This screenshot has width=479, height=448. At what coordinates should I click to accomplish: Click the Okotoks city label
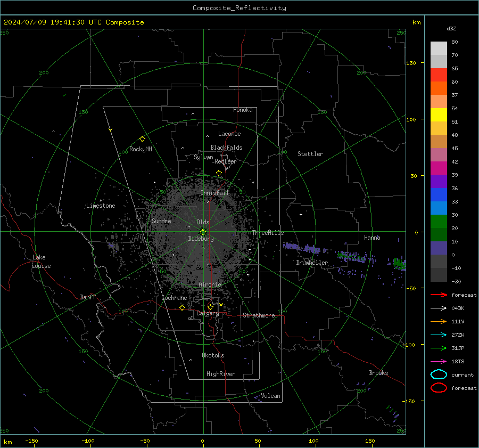[213, 355]
